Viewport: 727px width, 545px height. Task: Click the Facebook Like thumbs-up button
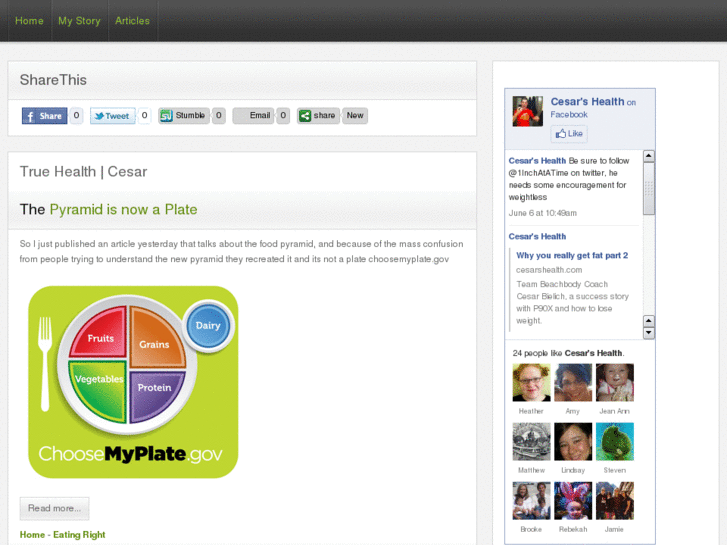tap(569, 134)
